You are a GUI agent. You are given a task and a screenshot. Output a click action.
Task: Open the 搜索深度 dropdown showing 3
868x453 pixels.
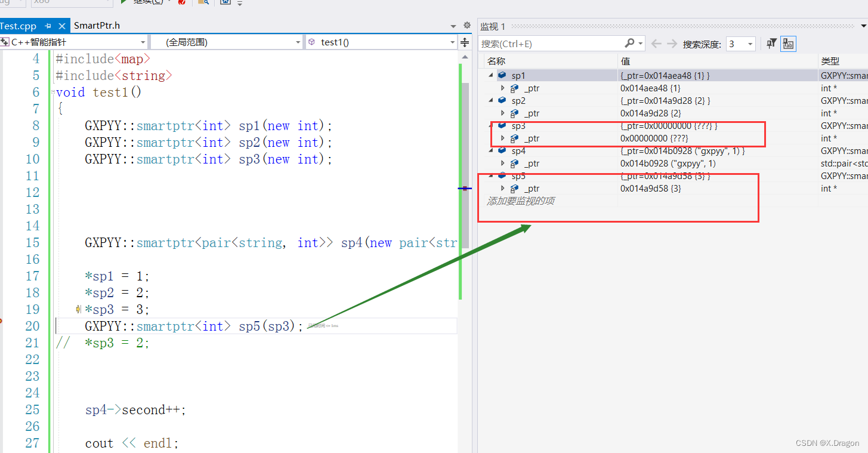(741, 44)
